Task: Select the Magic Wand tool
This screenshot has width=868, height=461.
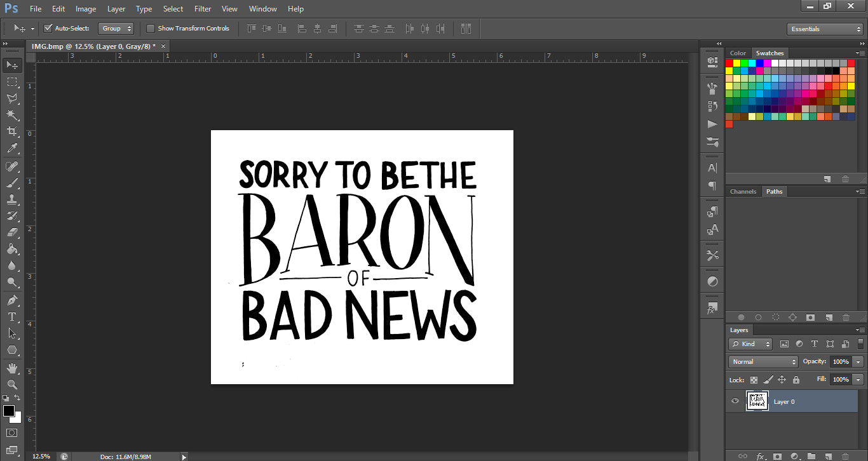Action: tap(12, 115)
